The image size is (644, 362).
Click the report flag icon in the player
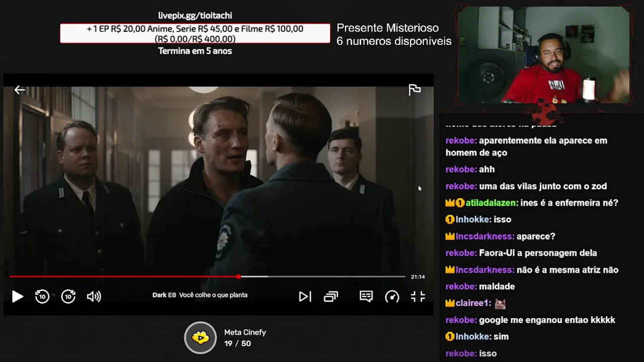click(x=415, y=90)
